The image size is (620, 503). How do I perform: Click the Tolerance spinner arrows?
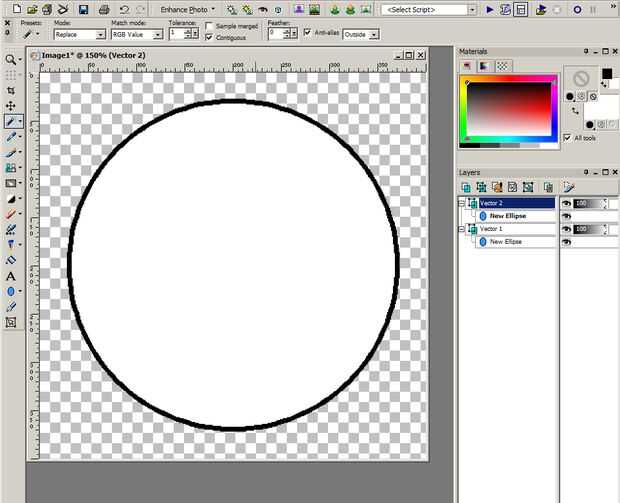click(187, 33)
